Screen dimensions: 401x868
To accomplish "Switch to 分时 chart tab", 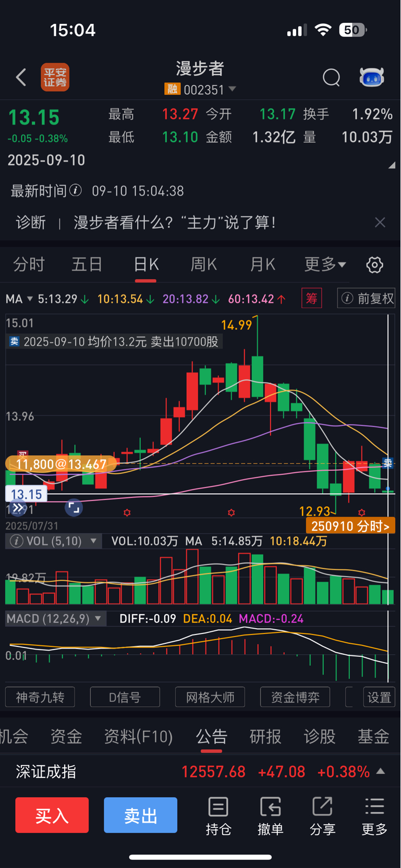I will coord(29,265).
